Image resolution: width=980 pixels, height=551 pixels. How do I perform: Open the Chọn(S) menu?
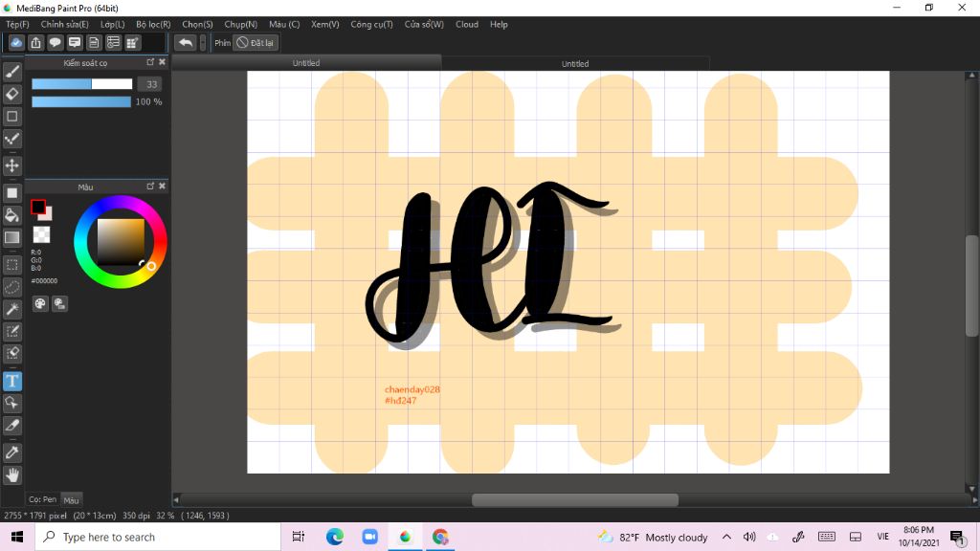pyautogui.click(x=197, y=24)
